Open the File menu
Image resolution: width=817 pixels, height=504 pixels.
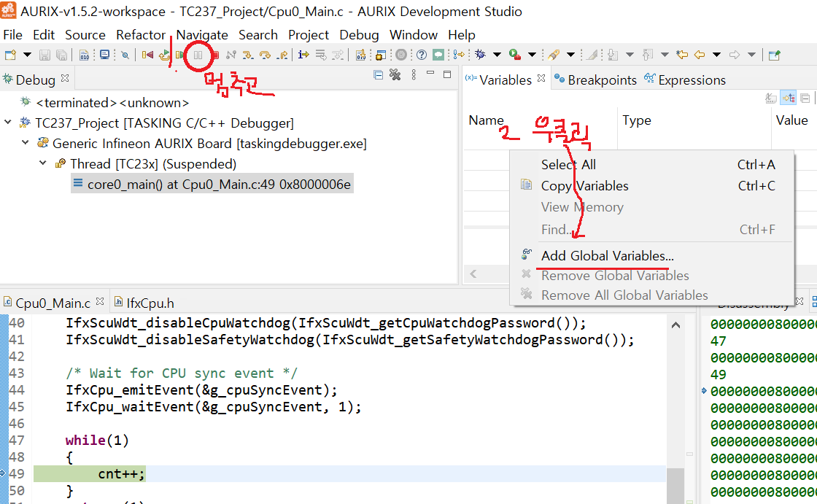coord(12,35)
